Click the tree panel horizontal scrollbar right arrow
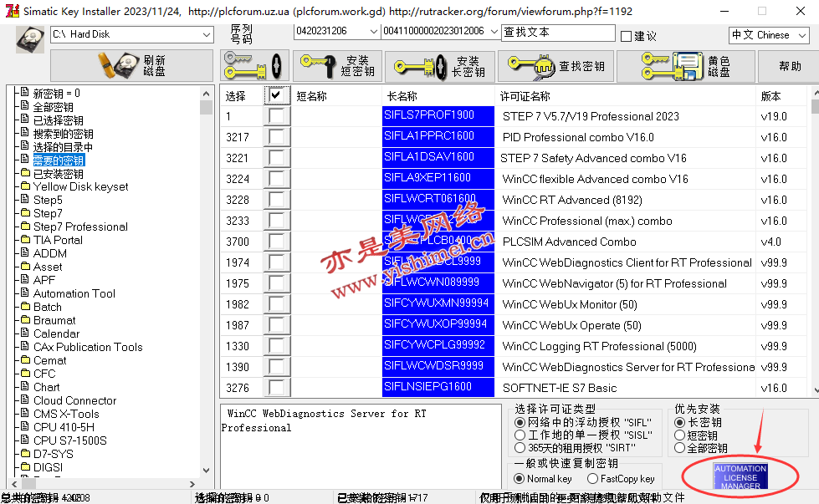819x504 pixels. pyautogui.click(x=192, y=484)
